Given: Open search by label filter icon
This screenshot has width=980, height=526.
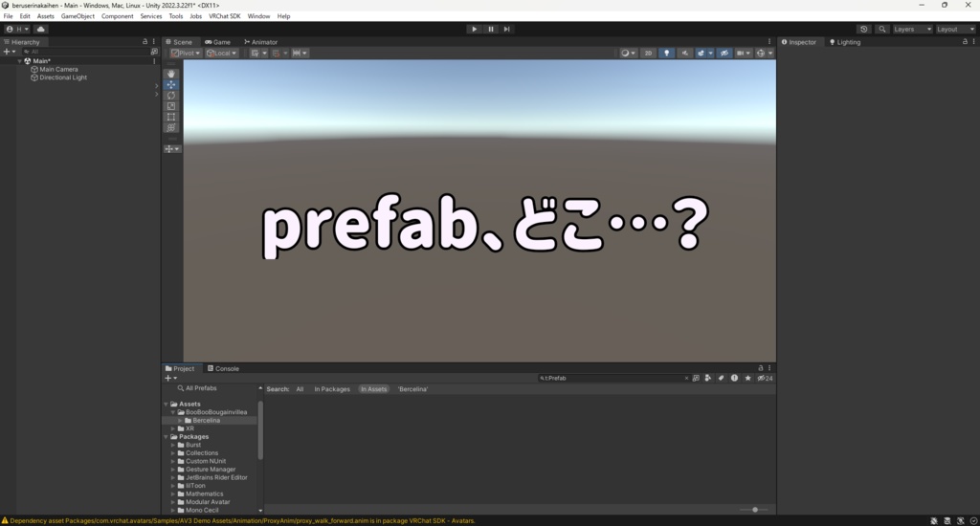Looking at the screenshot, I should point(721,378).
